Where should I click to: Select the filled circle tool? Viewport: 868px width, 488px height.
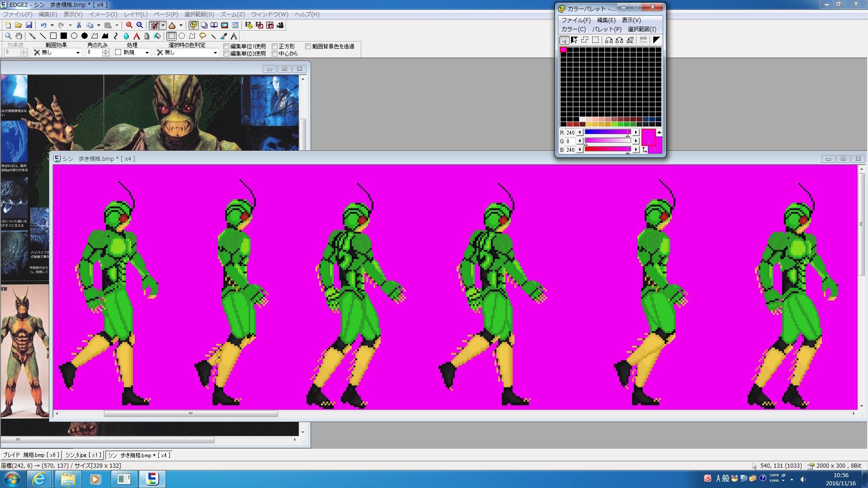click(85, 36)
